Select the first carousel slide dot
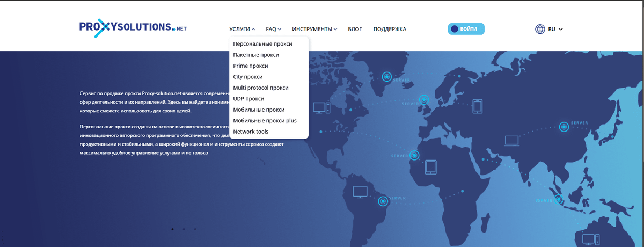The height and width of the screenshot is (247, 644). (x=172, y=229)
